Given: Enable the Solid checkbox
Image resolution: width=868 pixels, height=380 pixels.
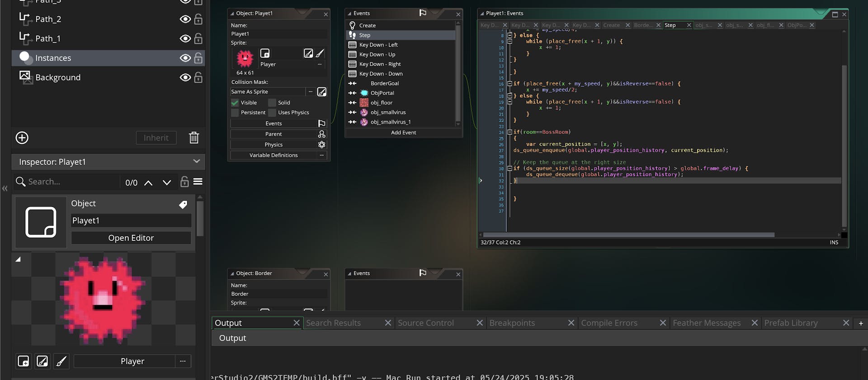Looking at the screenshot, I should point(272,103).
